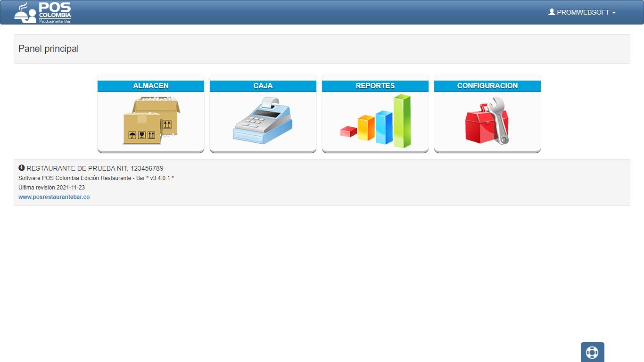Screen dimensions: 644x362
Task: Open the Reportes bar chart icon
Action: pos(375,121)
